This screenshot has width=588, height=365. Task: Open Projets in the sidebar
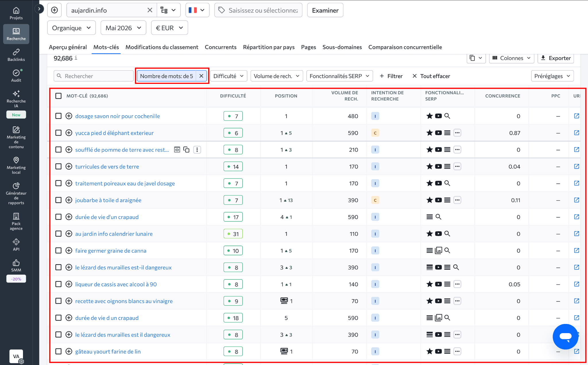tap(16, 13)
